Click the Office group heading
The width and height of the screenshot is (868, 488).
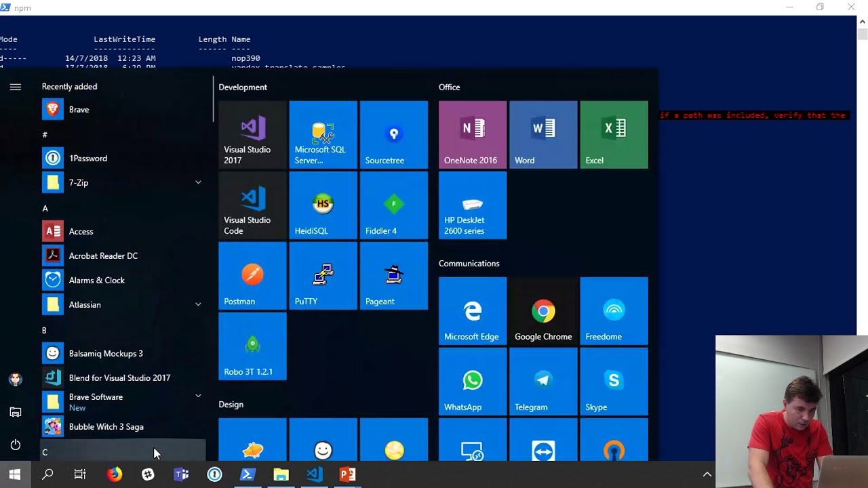tap(449, 87)
